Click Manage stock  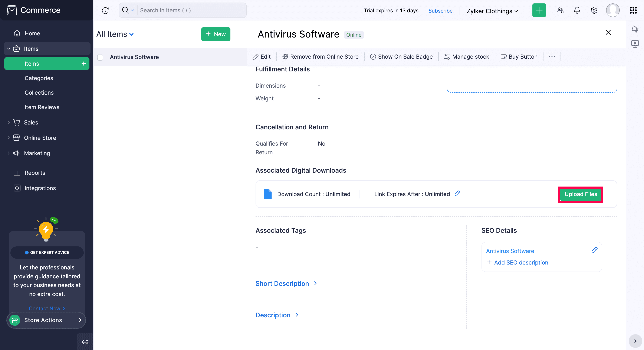pyautogui.click(x=467, y=57)
